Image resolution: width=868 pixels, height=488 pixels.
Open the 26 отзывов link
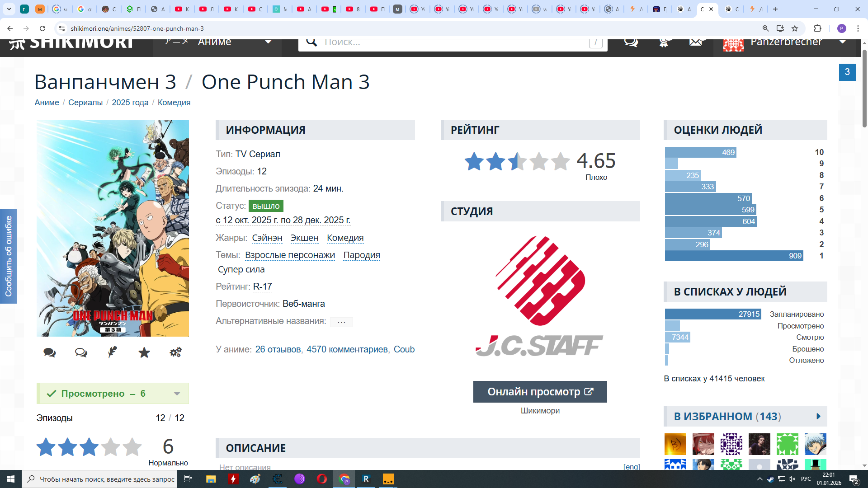click(x=278, y=349)
